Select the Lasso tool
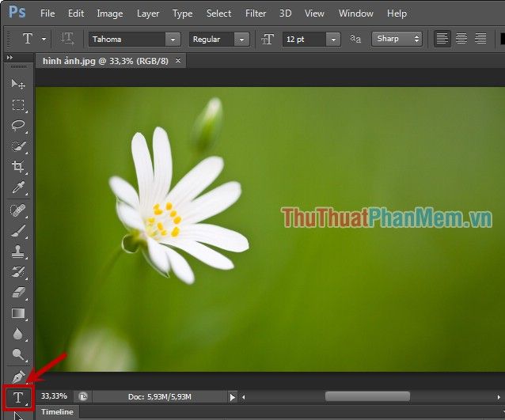505x420 pixels. click(18, 126)
